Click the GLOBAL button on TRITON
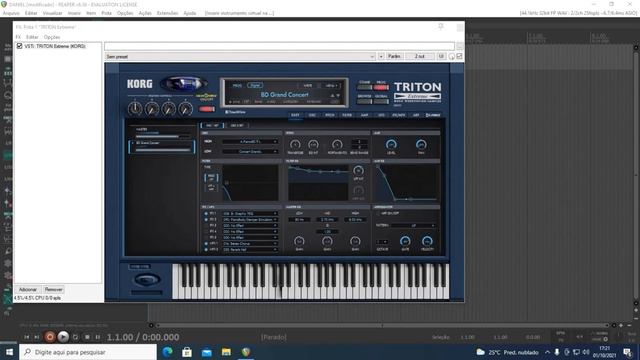640x360 pixels. (x=381, y=102)
